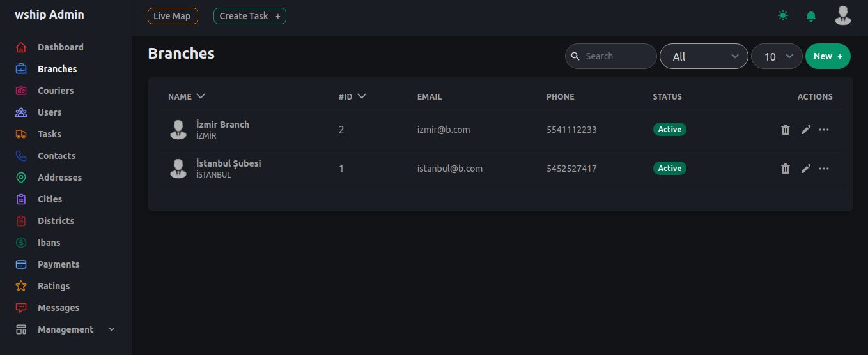This screenshot has height=355, width=868.
Task: Delete the İstanbul Şubesi row
Action: 786,169
